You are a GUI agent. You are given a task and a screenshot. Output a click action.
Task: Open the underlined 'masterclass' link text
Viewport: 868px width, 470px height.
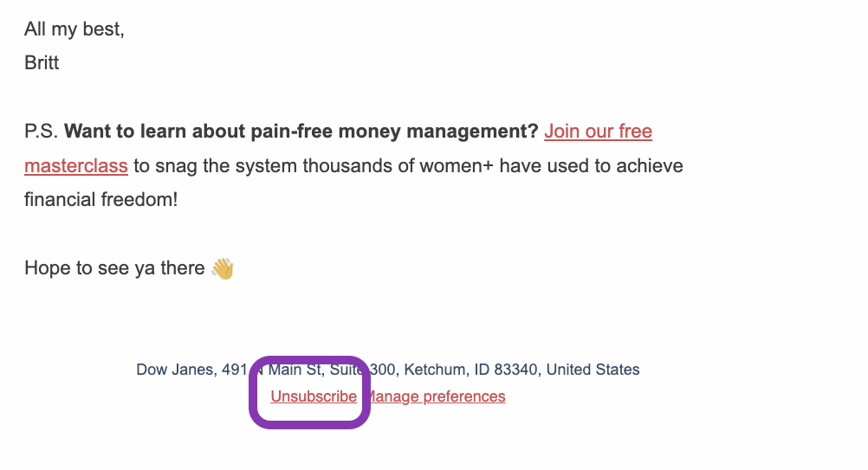click(76, 166)
